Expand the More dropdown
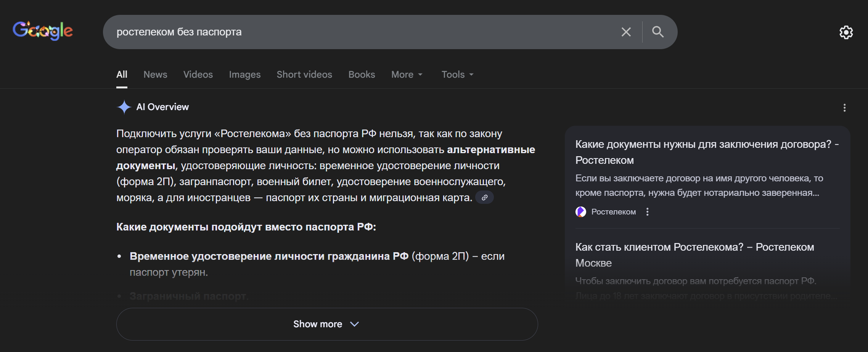Screen dimensions: 868x352 pos(407,75)
